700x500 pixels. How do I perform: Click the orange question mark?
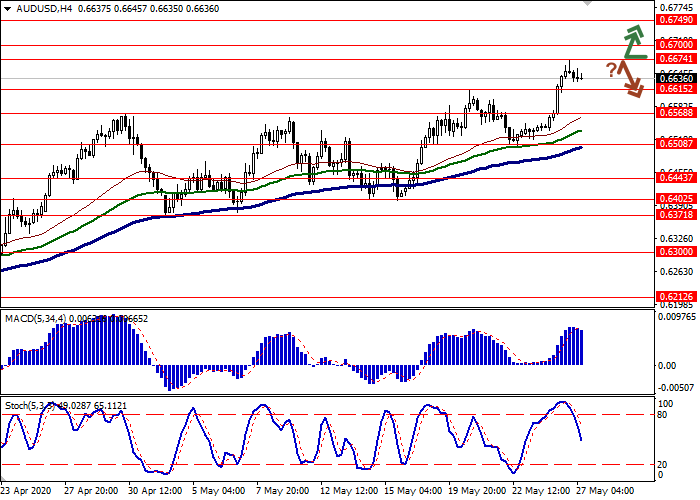609,69
